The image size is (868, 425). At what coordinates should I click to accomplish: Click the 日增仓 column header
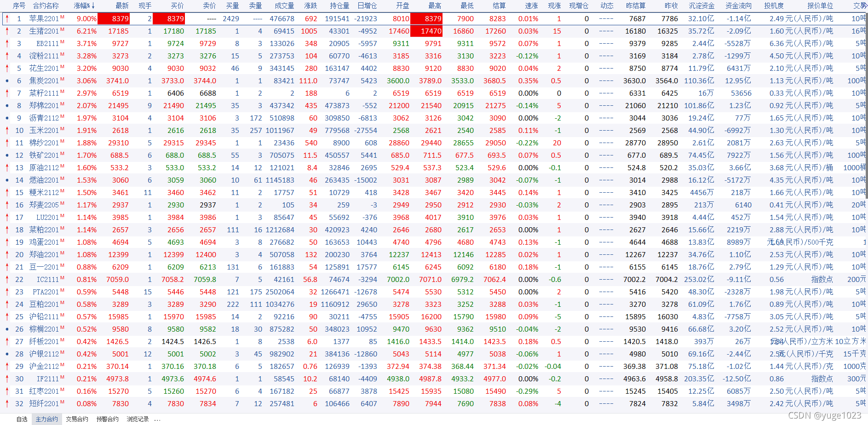pos(367,6)
